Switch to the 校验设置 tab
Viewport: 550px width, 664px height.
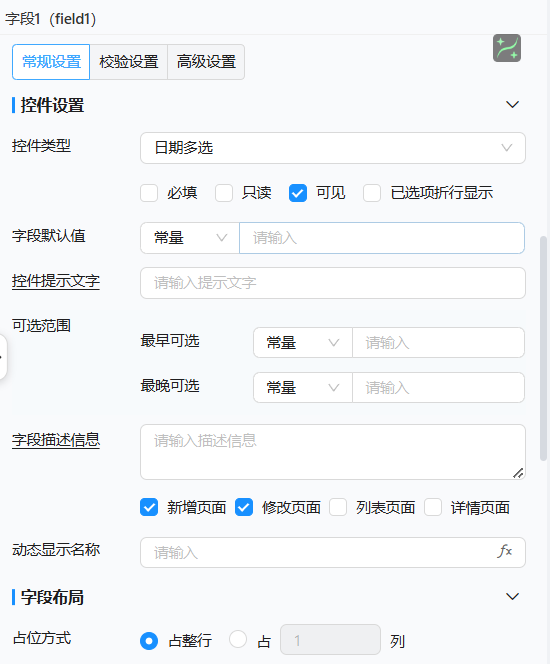coord(129,62)
